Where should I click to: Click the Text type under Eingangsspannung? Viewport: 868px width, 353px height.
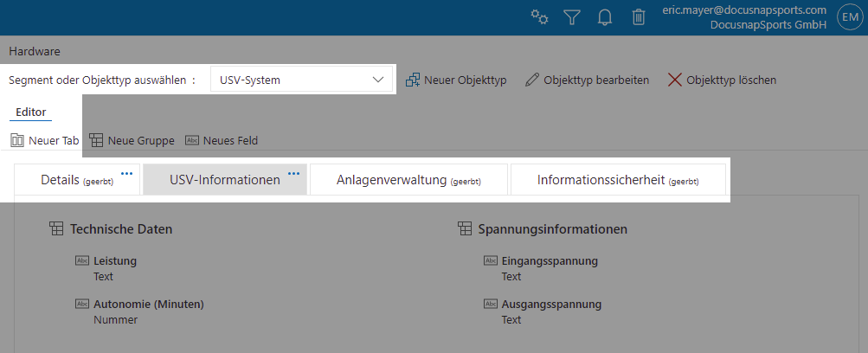(x=511, y=276)
